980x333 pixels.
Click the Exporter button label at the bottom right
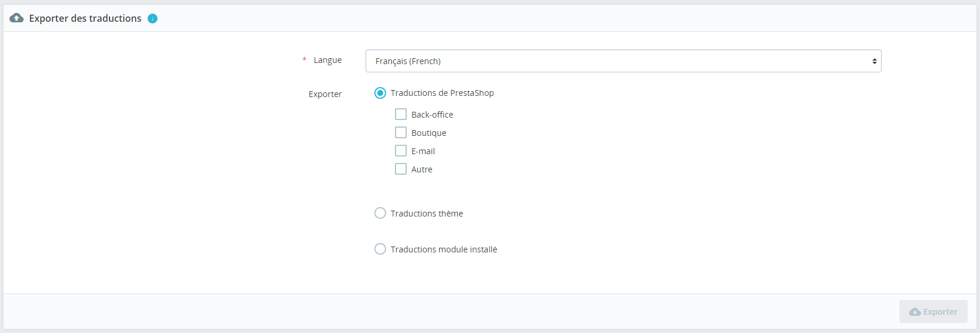[x=940, y=312]
